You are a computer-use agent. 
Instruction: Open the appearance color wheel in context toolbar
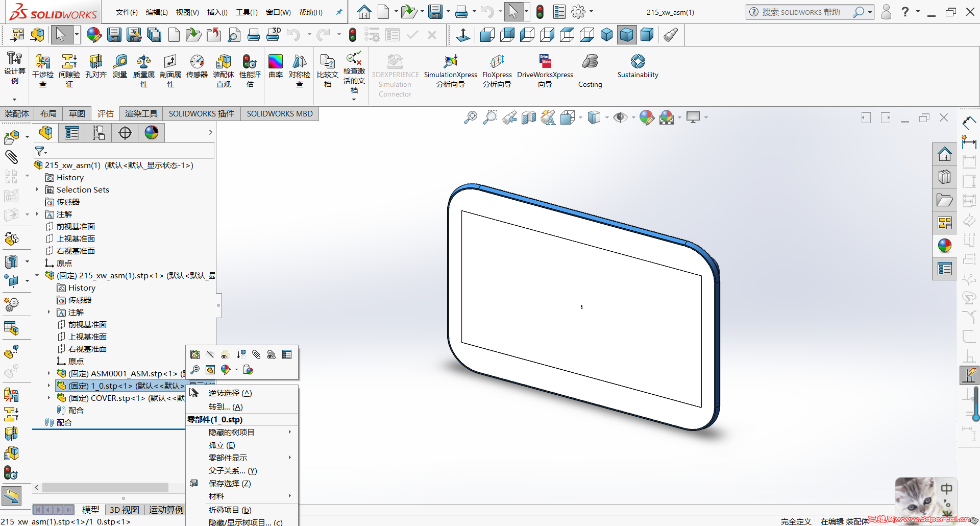pos(226,370)
